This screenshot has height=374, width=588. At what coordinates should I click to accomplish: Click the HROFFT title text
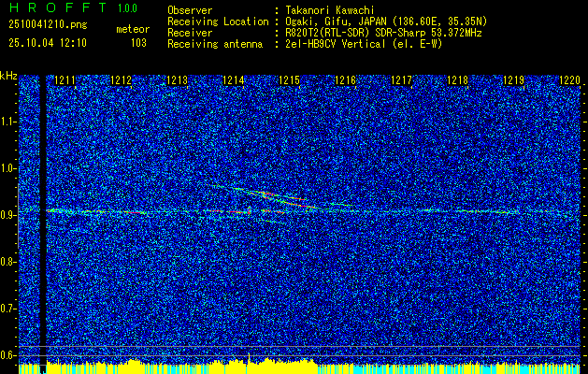tap(58, 7)
